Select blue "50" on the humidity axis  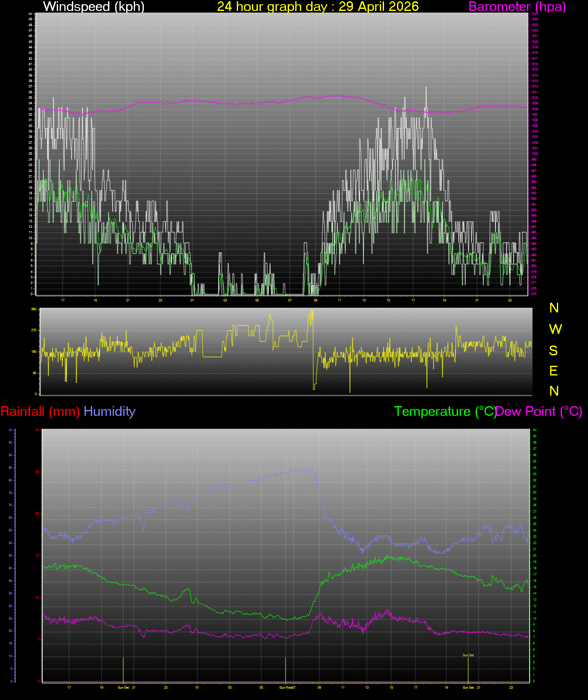(11, 555)
